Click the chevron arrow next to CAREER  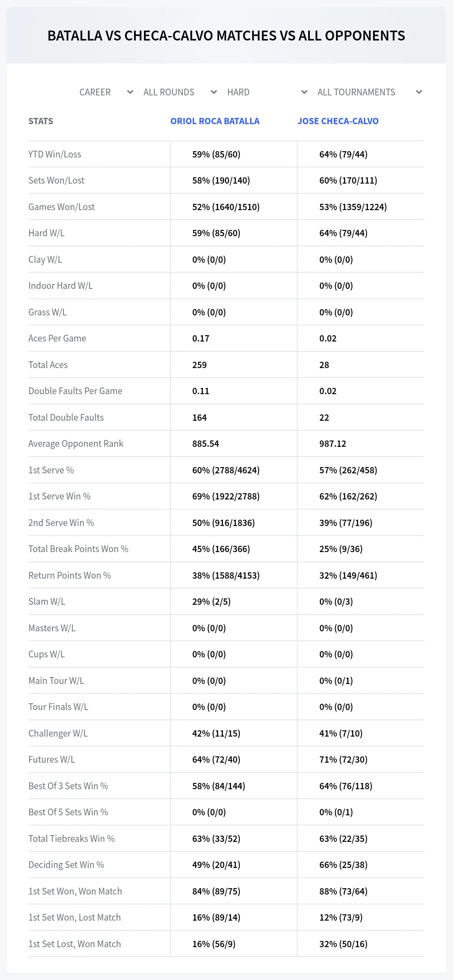pyautogui.click(x=130, y=92)
